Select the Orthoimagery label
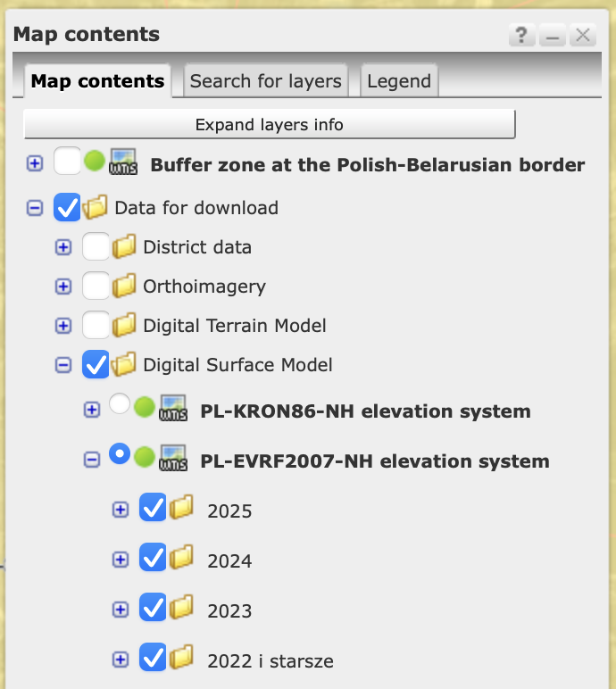This screenshot has height=689, width=616. point(204,287)
